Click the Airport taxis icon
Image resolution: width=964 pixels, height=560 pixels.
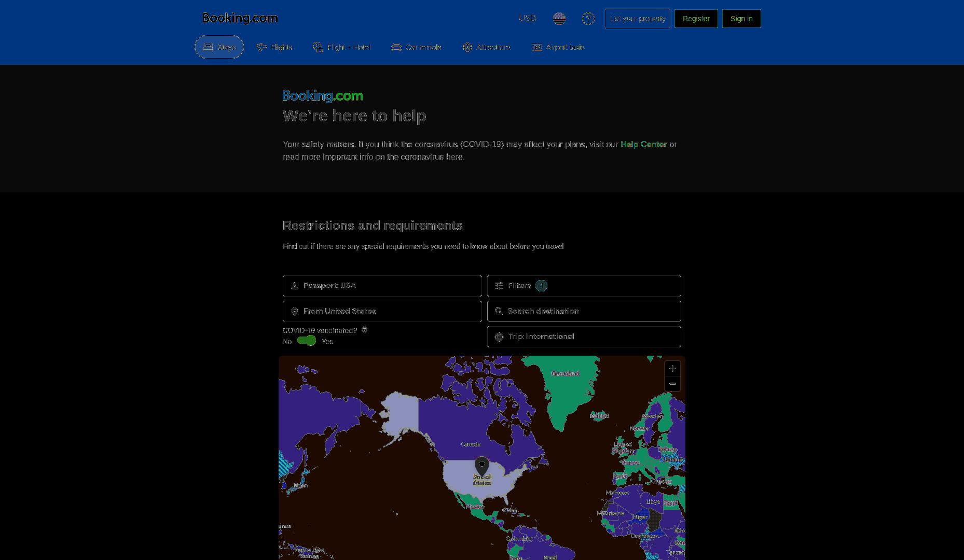537,47
